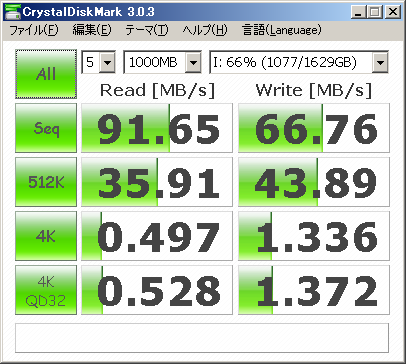Start the Seq benchmark test
This screenshot has height=364, width=406.
(x=46, y=128)
